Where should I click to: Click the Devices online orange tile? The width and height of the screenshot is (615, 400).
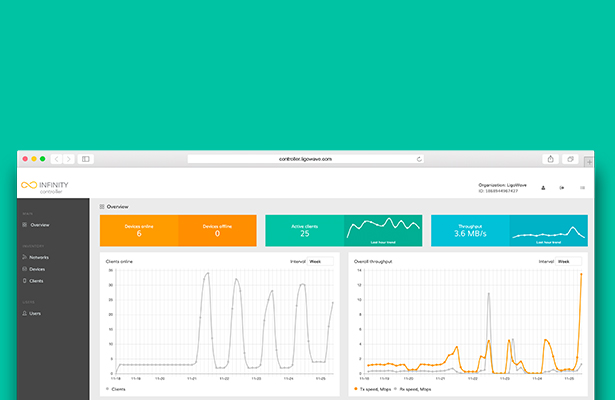[x=139, y=230]
